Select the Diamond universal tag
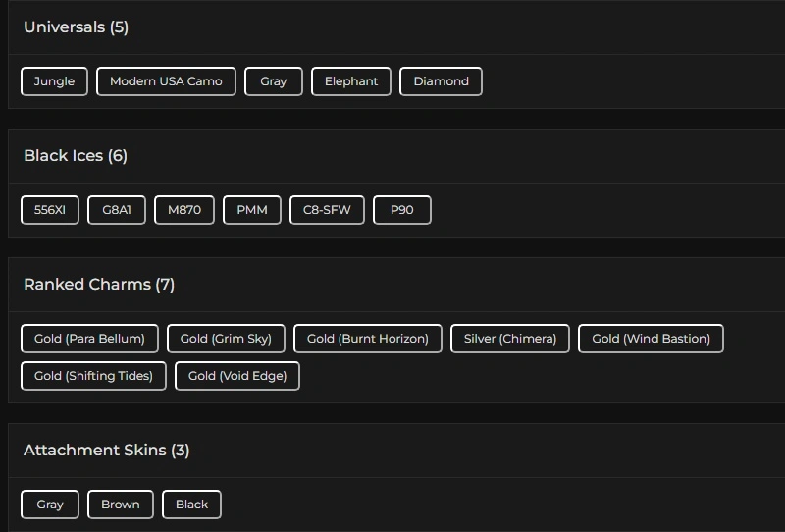Image resolution: width=785 pixels, height=532 pixels. 441,81
